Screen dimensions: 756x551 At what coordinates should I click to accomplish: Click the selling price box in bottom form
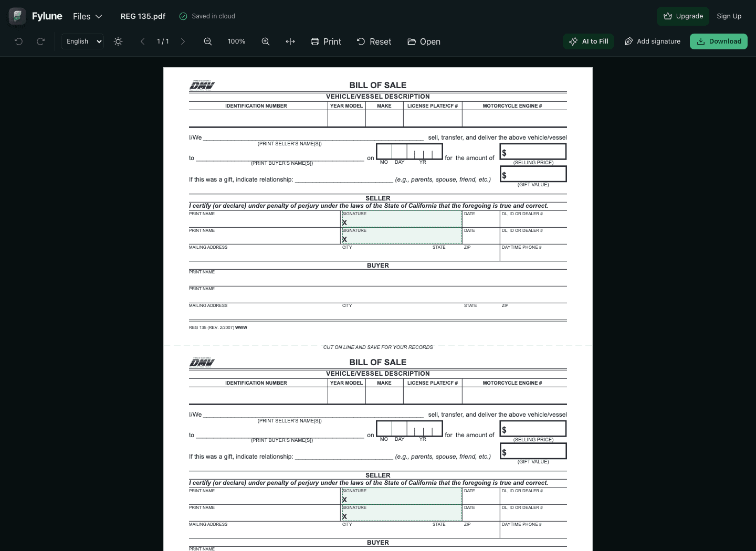533,429
